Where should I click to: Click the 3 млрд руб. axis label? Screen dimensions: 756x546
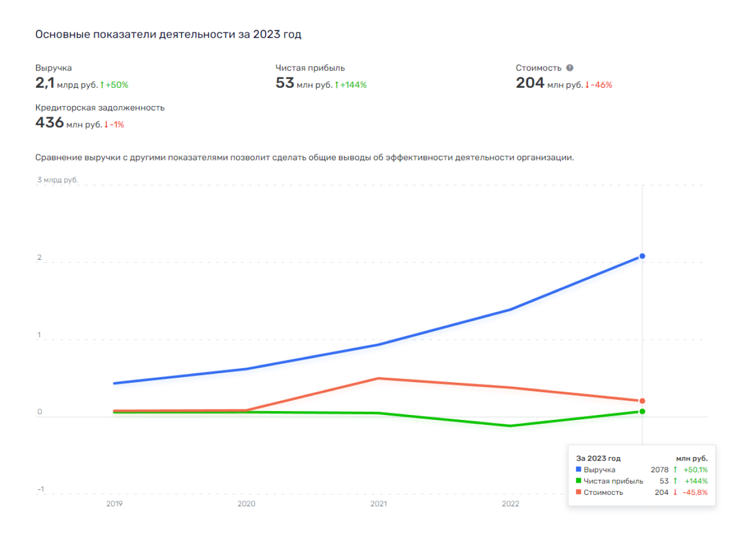pyautogui.click(x=58, y=180)
